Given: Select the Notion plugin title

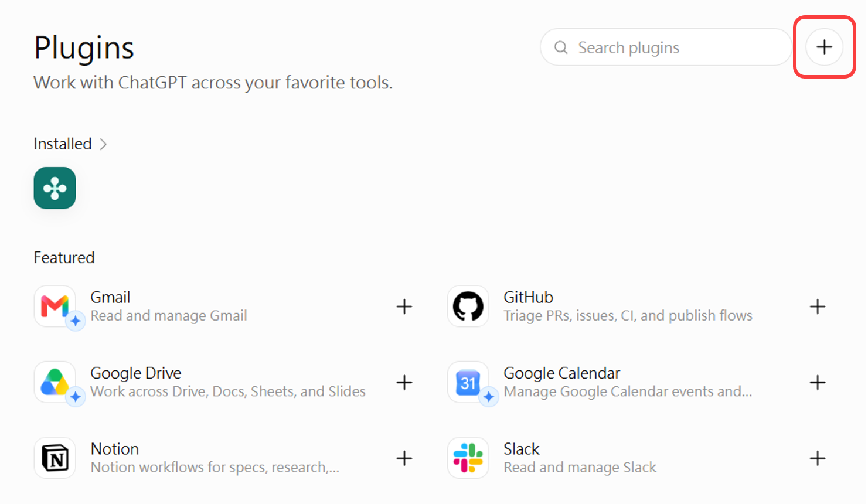Looking at the screenshot, I should click(x=115, y=449).
